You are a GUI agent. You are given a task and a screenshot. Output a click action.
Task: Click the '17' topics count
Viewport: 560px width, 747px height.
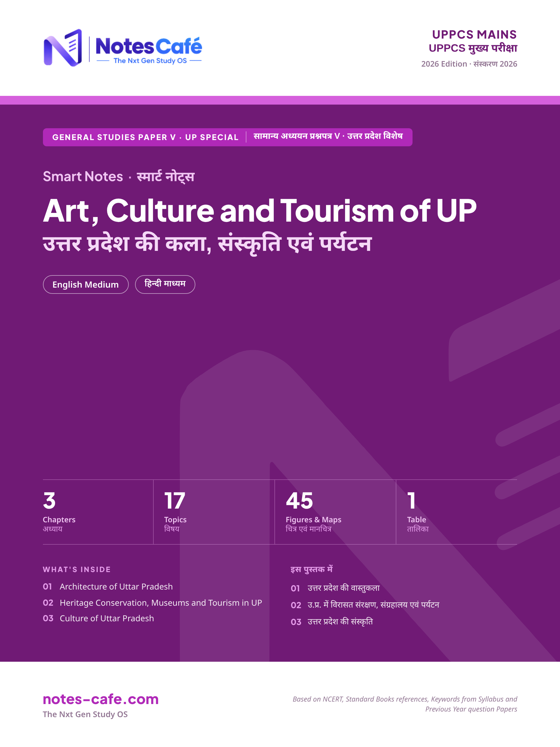click(x=175, y=500)
